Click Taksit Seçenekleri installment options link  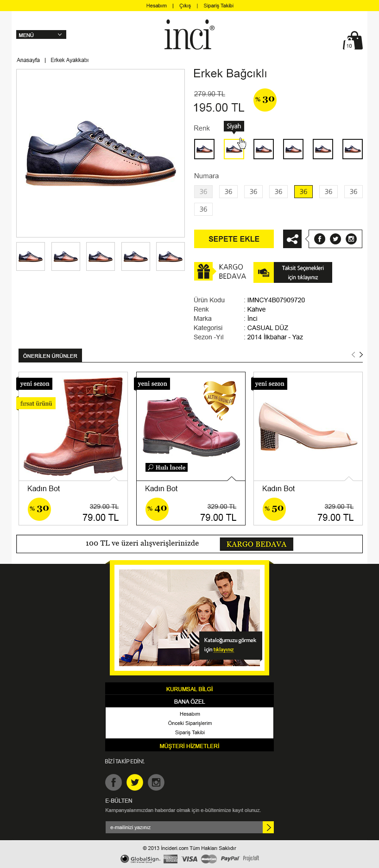pos(303,272)
